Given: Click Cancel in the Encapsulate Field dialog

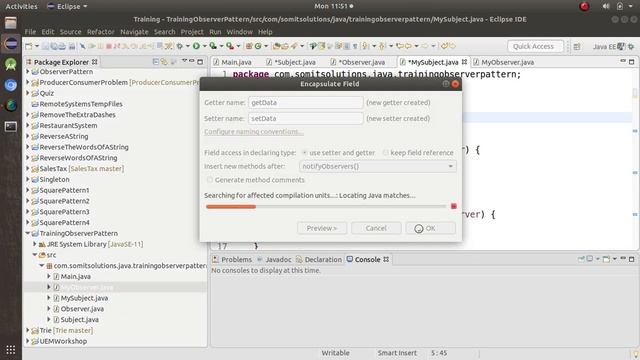Looking at the screenshot, I should coord(376,228).
